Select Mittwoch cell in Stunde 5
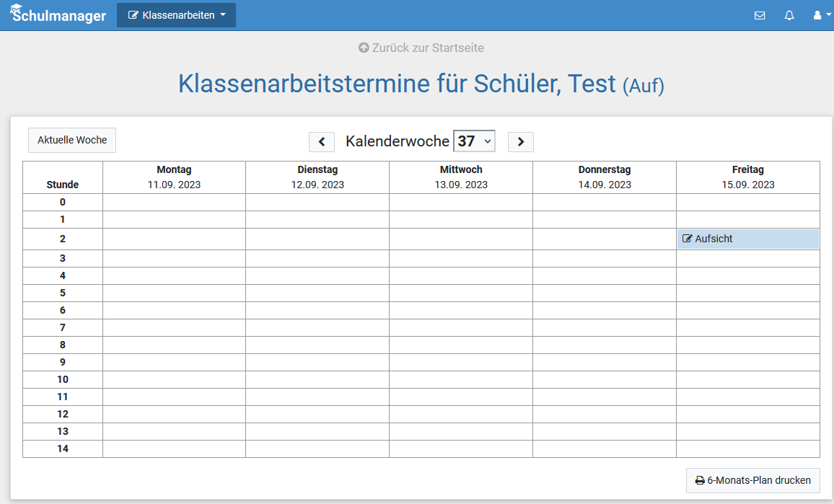This screenshot has width=834, height=504. [x=461, y=293]
